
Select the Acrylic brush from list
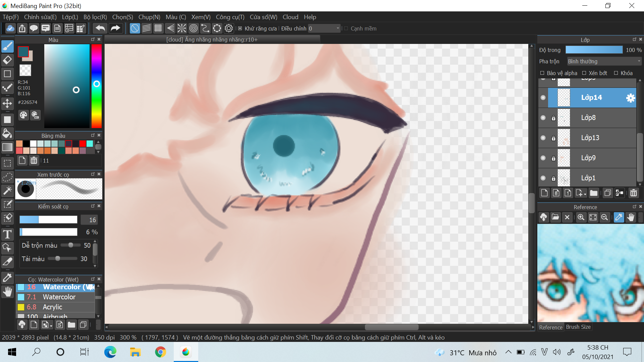(x=52, y=307)
